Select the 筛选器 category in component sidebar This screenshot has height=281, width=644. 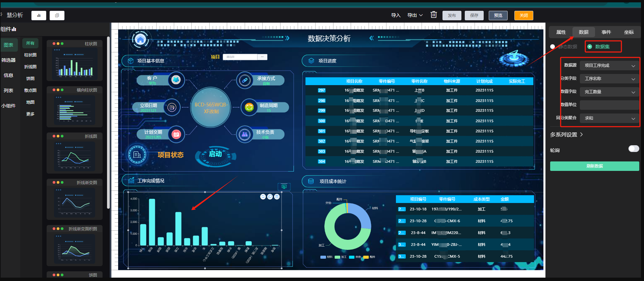(9, 60)
